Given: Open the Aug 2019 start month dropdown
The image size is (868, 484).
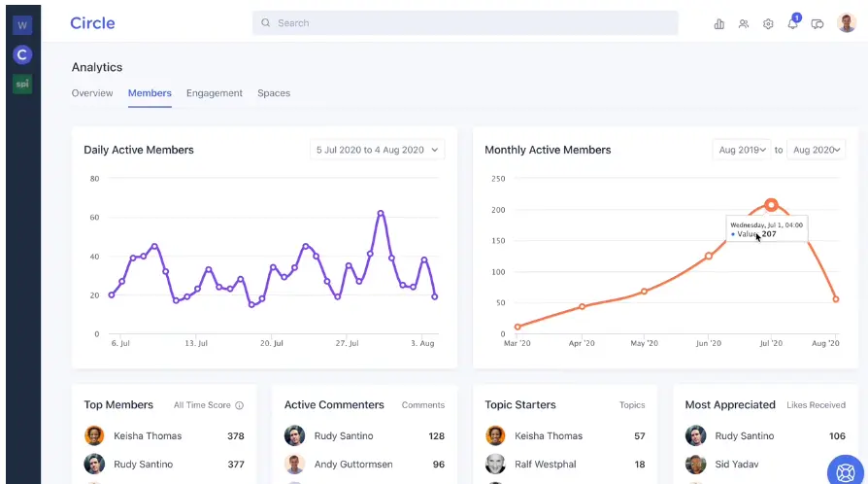Looking at the screenshot, I should click(741, 150).
